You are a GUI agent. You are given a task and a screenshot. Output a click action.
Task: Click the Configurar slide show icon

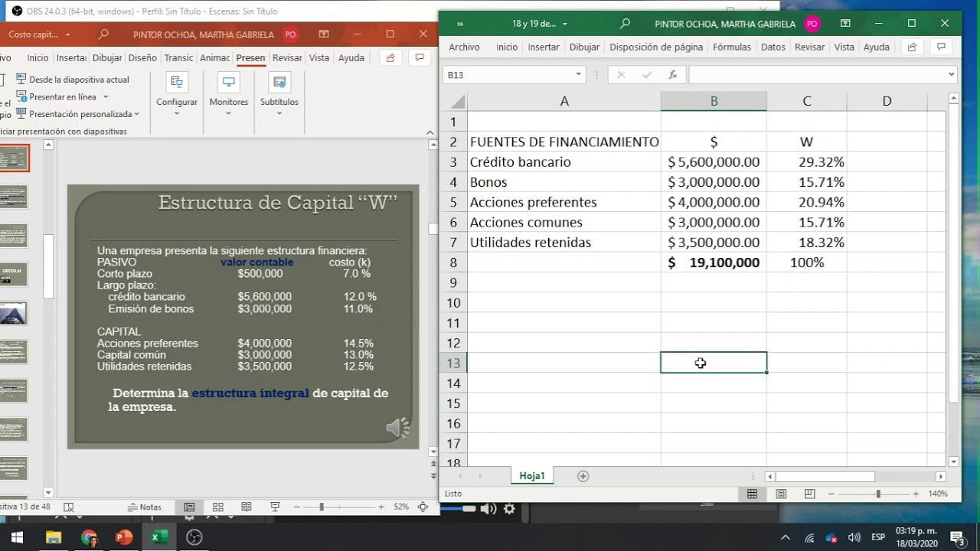point(177,83)
